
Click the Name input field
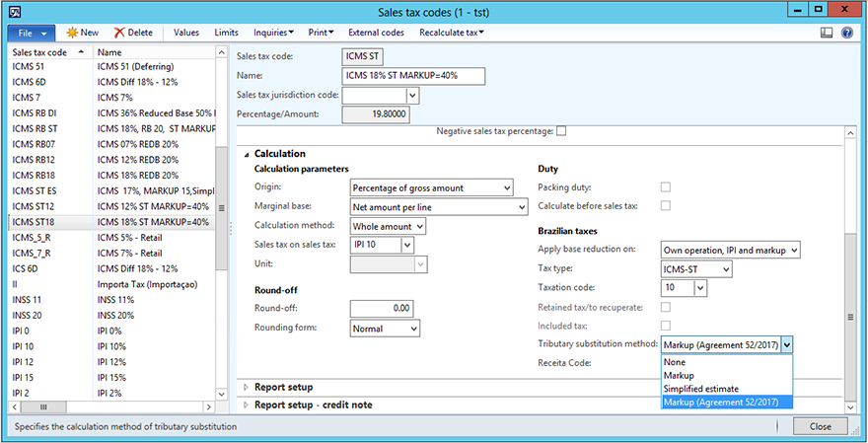[413, 76]
